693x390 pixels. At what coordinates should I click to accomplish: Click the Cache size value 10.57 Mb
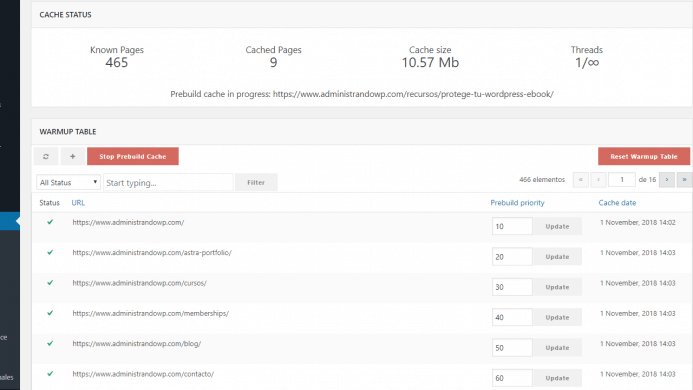tap(430, 63)
